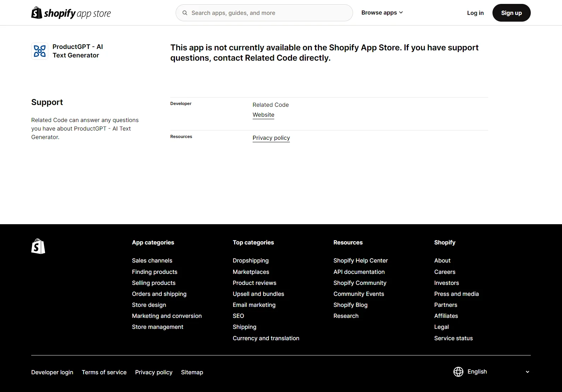Open Store management category
The width and height of the screenshot is (562, 392).
point(158,327)
